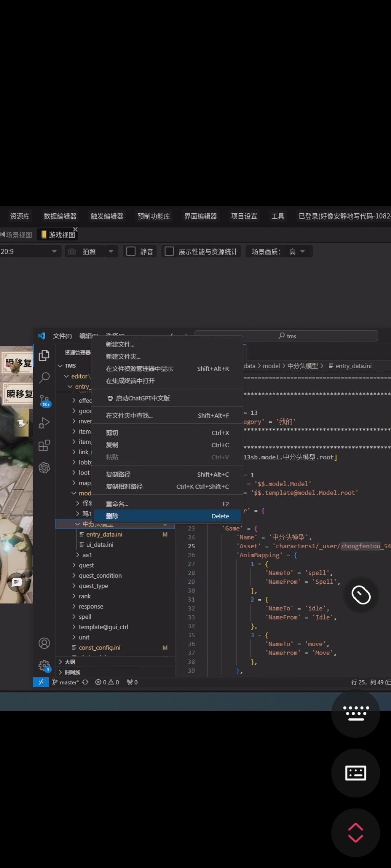Viewport: 391px width, 868px height.
Task: Open the Run and Debug view
Action: pyautogui.click(x=44, y=423)
